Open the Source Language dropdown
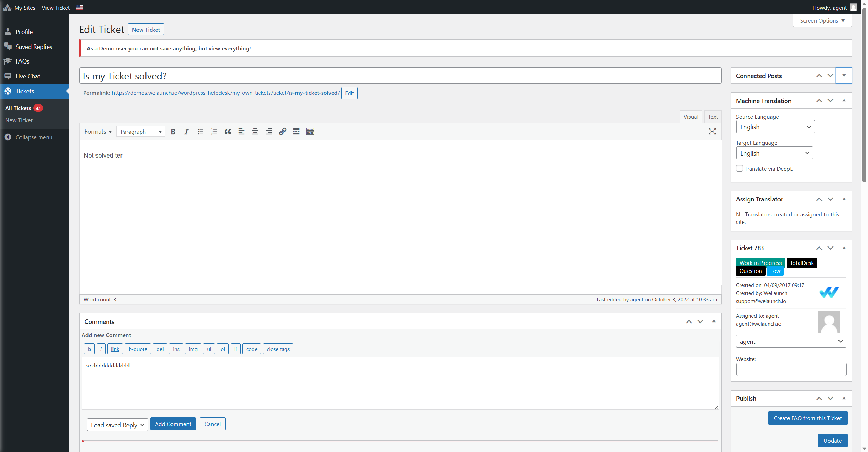The width and height of the screenshot is (868, 452). pos(775,127)
